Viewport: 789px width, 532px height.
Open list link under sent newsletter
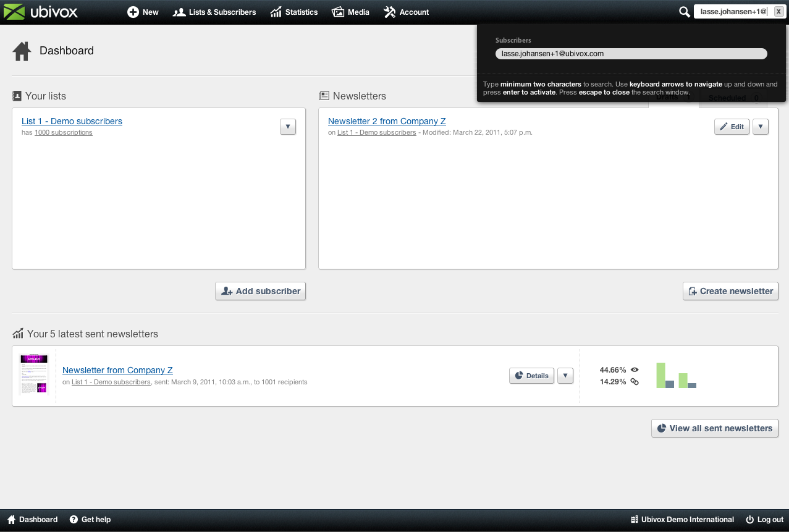[111, 382]
